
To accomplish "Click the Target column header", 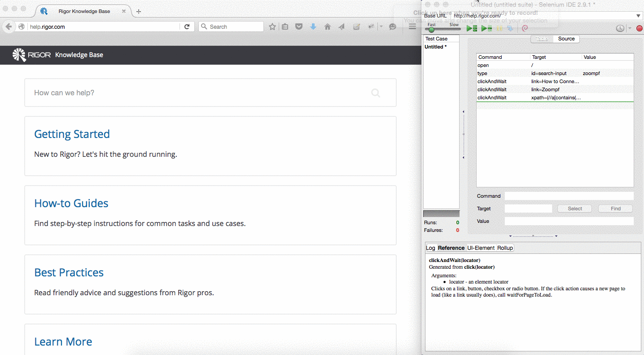I will pyautogui.click(x=556, y=57).
